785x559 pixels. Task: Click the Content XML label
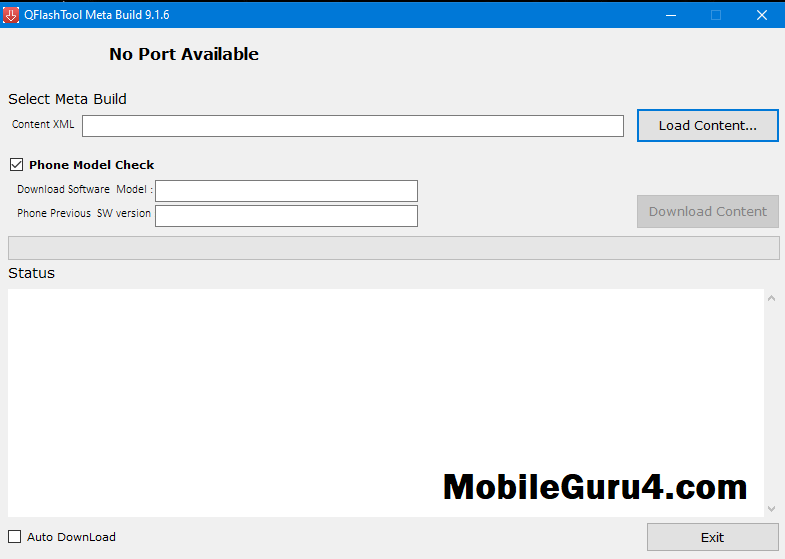pyautogui.click(x=43, y=125)
